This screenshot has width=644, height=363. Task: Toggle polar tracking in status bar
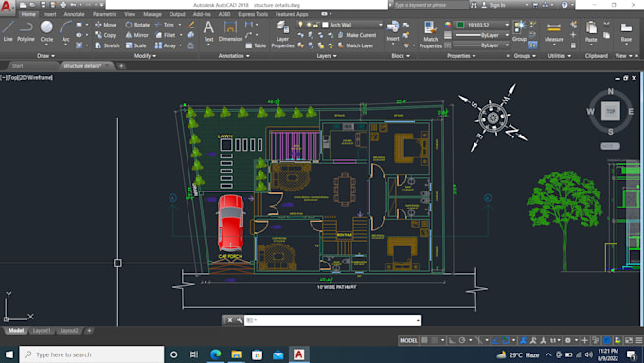462,340
